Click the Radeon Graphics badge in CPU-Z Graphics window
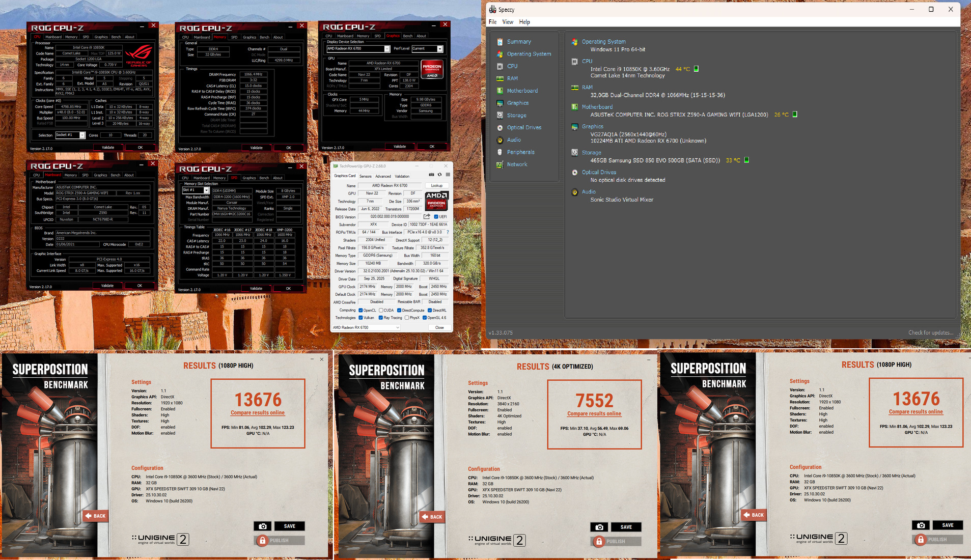The width and height of the screenshot is (971, 560). point(432,70)
